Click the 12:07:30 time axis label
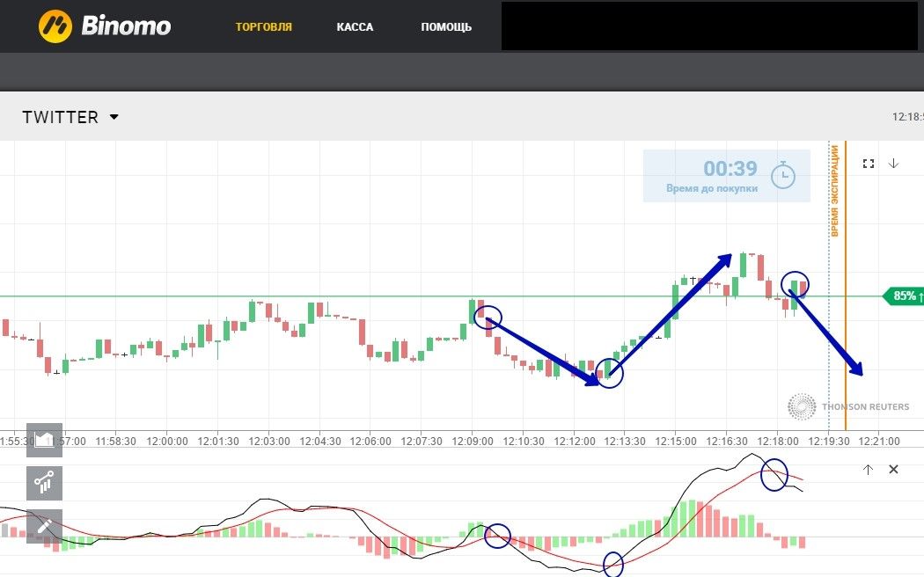 422,441
